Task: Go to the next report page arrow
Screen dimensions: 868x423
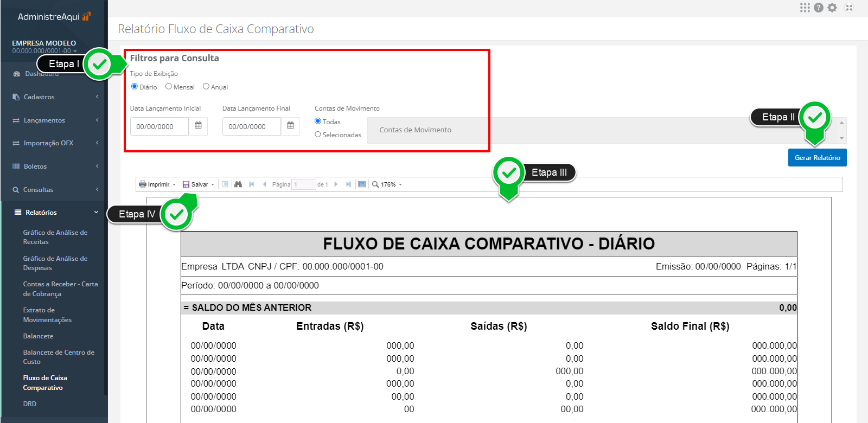Action: 336,184
